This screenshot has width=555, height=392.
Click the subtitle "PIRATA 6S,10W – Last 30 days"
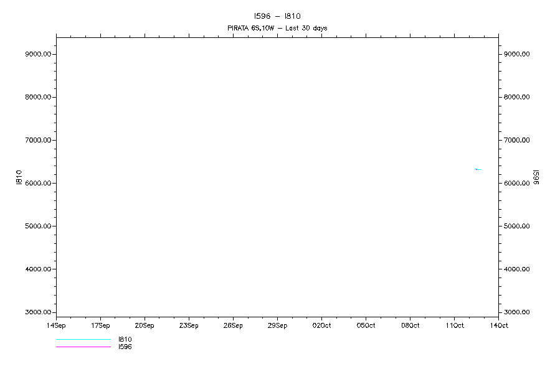point(277,28)
